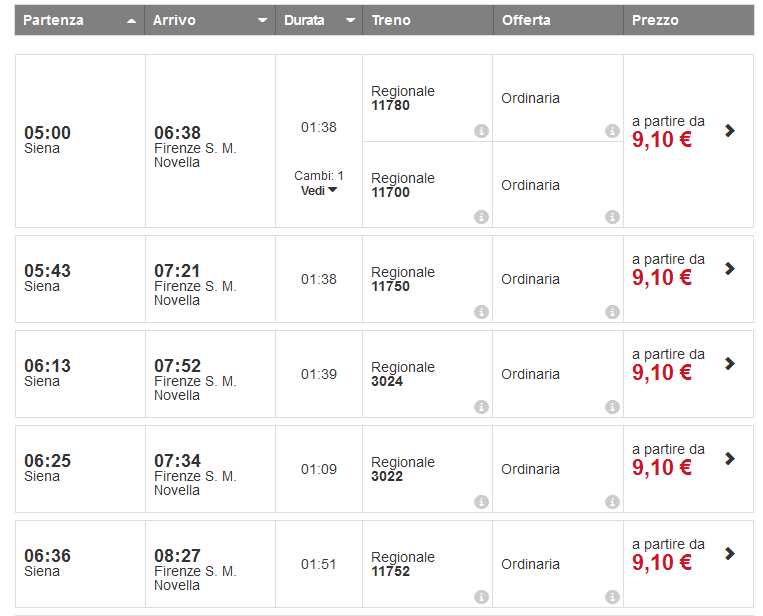Viewport: 763px width, 616px height.
Task: Click the 9,10 € price of 05:43 train
Action: point(662,277)
